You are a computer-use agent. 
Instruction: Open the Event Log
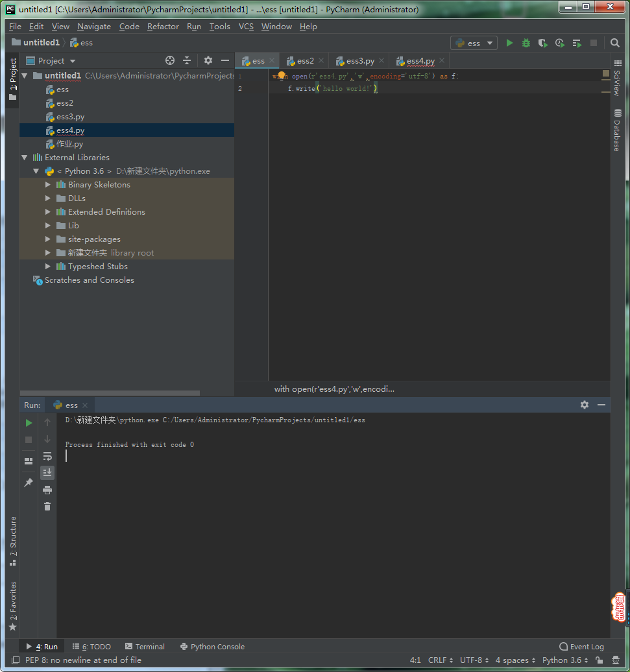pyautogui.click(x=581, y=647)
